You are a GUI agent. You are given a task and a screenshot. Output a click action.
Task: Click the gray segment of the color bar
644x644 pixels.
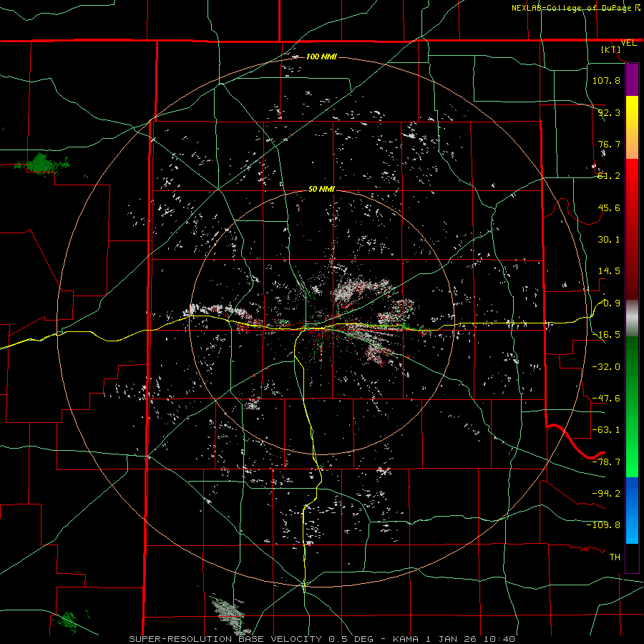click(x=632, y=318)
